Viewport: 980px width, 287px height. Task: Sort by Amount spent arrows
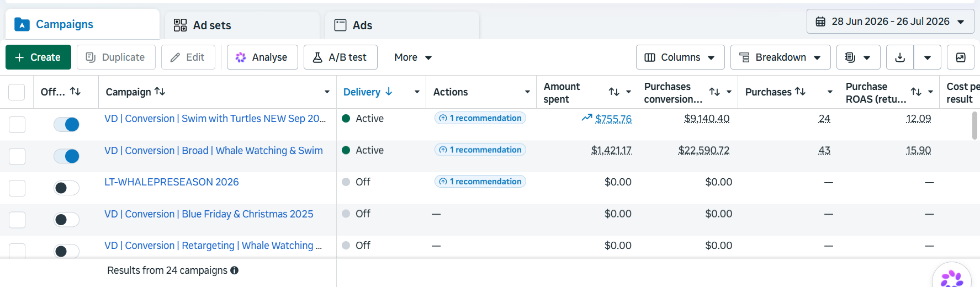614,92
